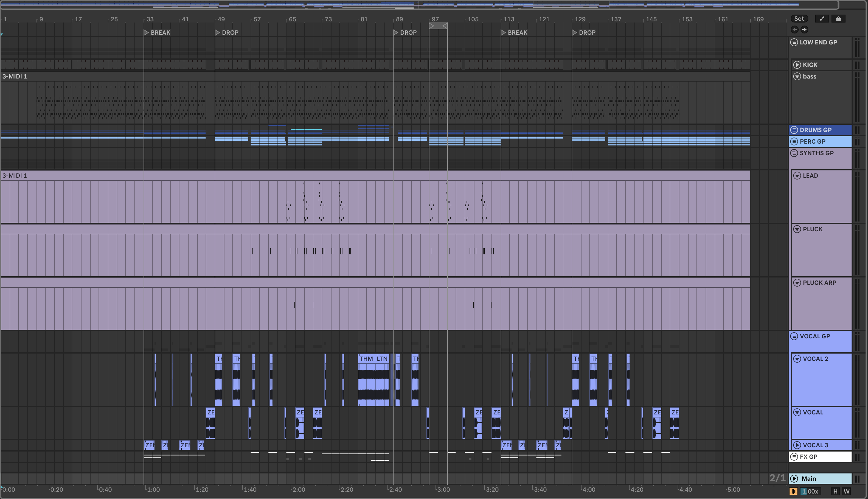Click the first BREAK locator marker
The width and height of the screenshot is (868, 499).
[146, 33]
